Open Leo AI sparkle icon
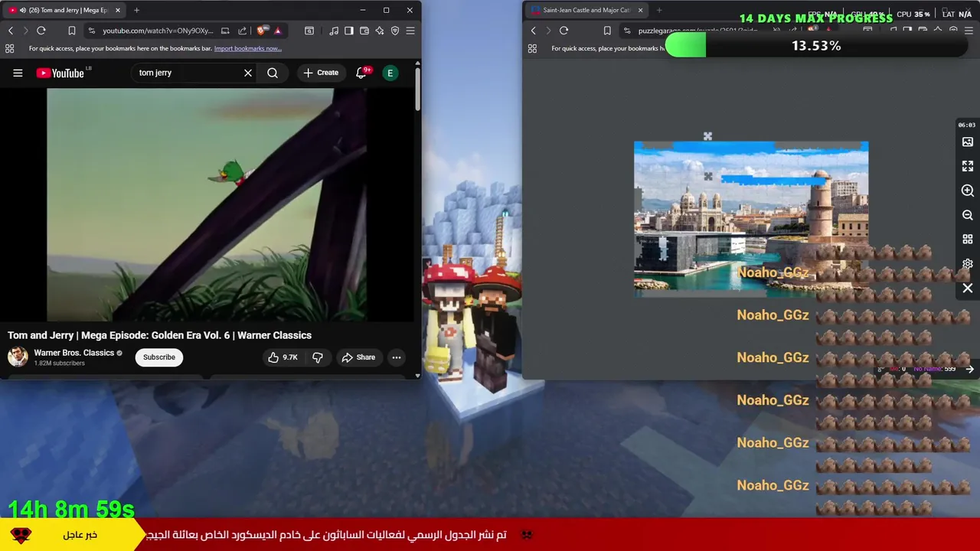Image resolution: width=980 pixels, height=551 pixels. click(380, 31)
